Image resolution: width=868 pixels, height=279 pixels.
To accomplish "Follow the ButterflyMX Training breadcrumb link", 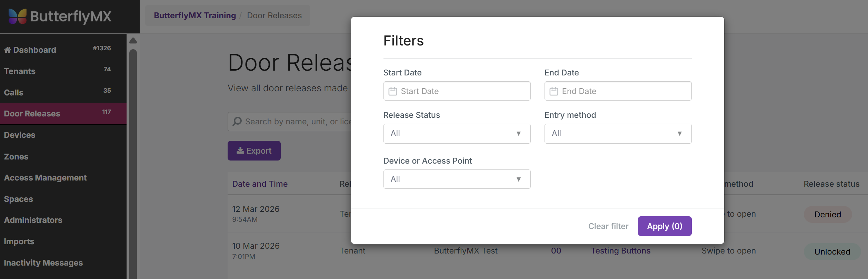I will [x=194, y=15].
